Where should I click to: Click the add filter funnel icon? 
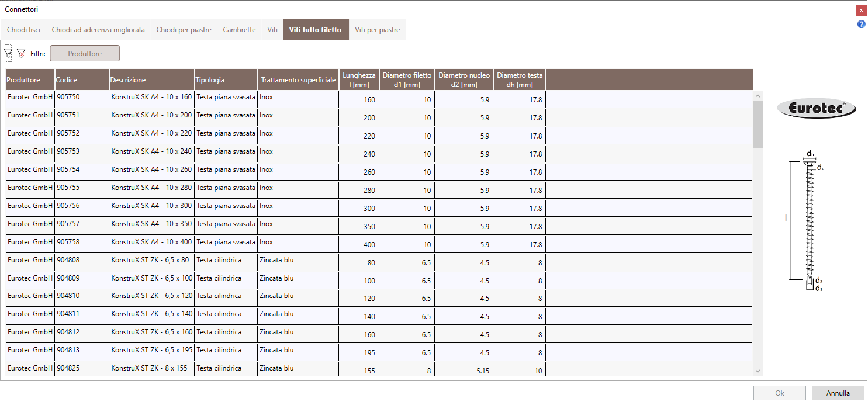8,53
